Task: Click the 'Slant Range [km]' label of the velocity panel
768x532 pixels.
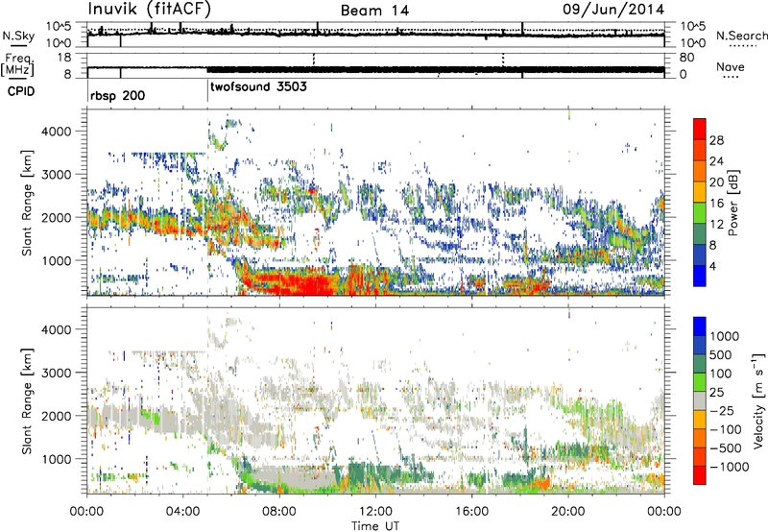Action: tap(28, 400)
